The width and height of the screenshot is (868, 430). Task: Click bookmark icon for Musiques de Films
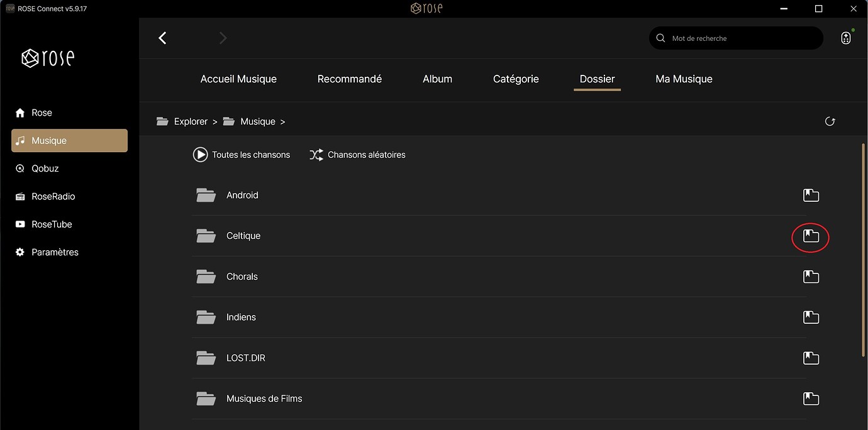[811, 399]
